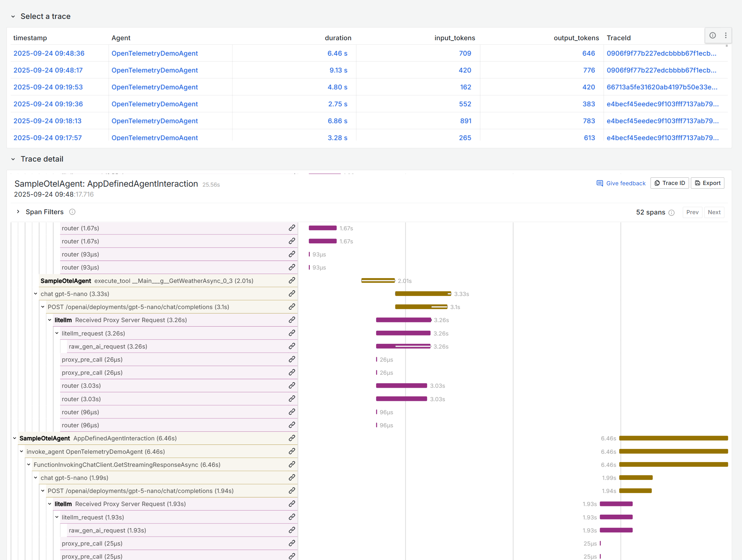
Task: Go to the Next span
Action: tap(714, 212)
